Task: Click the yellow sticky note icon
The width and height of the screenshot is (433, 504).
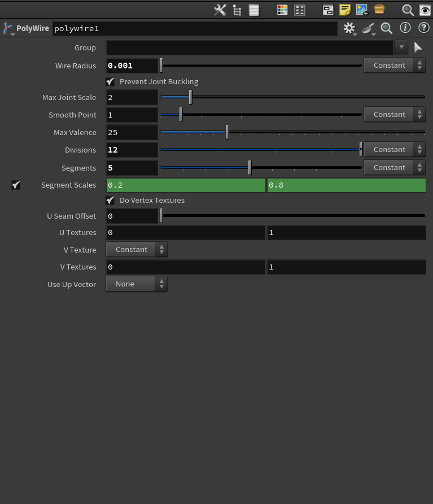Action: click(x=345, y=10)
